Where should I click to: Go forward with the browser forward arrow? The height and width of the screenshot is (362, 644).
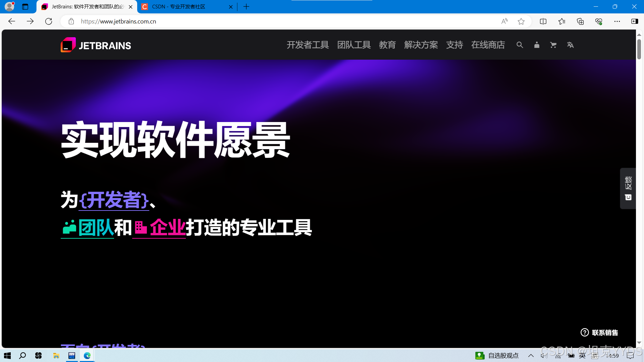(x=30, y=21)
